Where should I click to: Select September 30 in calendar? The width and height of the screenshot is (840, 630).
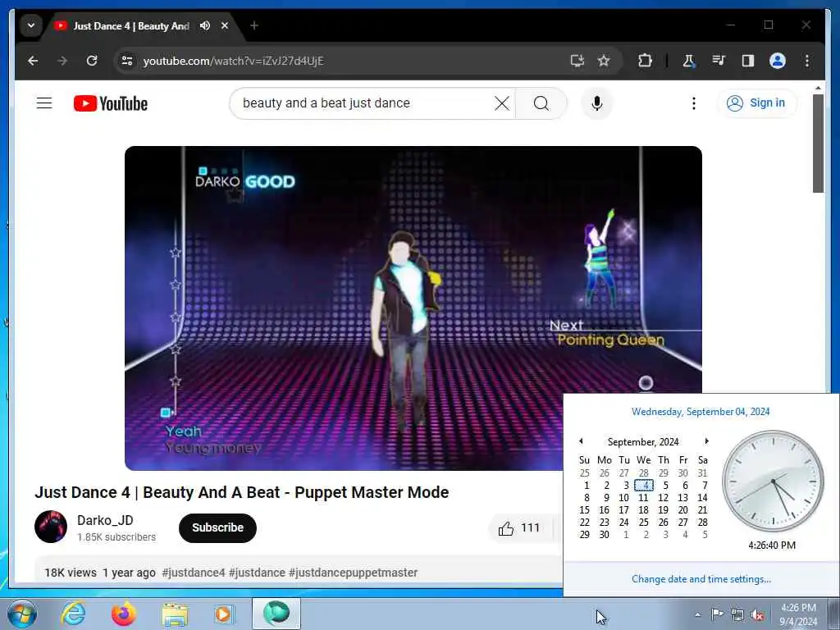(x=605, y=535)
